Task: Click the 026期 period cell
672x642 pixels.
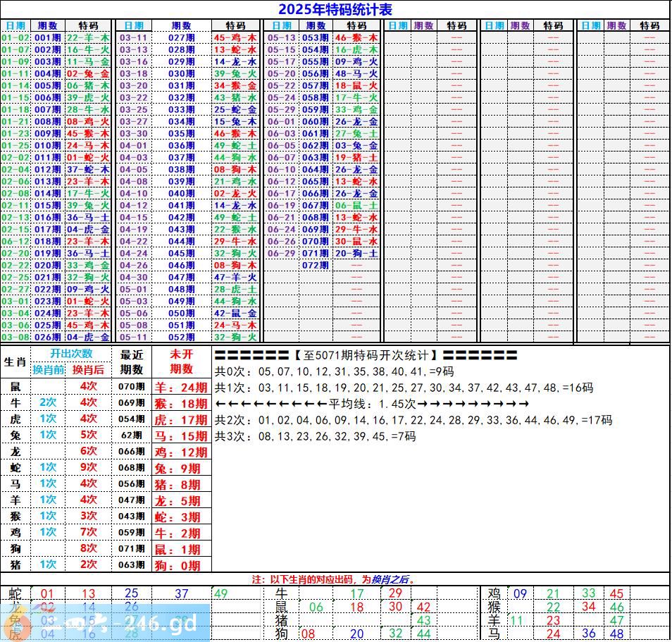Action: pyautogui.click(x=48, y=338)
